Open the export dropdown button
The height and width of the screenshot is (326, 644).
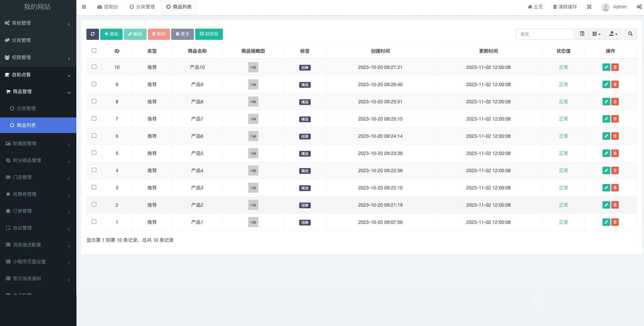pyautogui.click(x=613, y=34)
